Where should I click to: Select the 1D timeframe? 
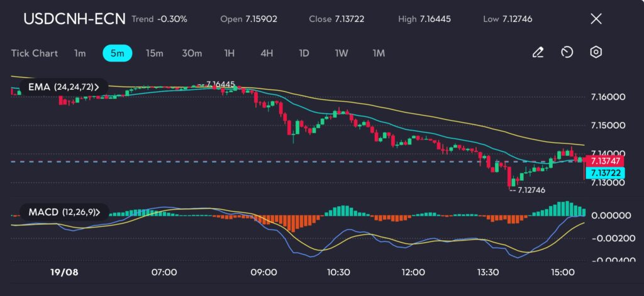pyautogui.click(x=304, y=53)
